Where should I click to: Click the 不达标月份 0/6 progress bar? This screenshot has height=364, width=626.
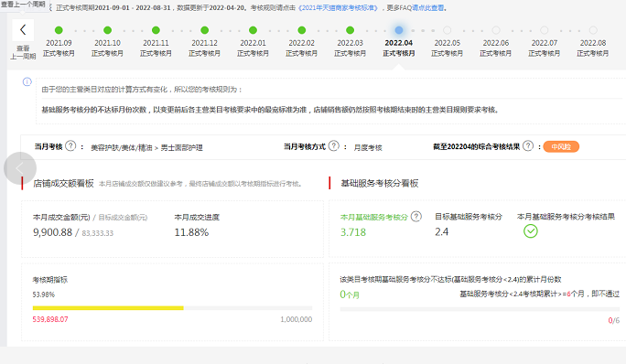pos(480,309)
